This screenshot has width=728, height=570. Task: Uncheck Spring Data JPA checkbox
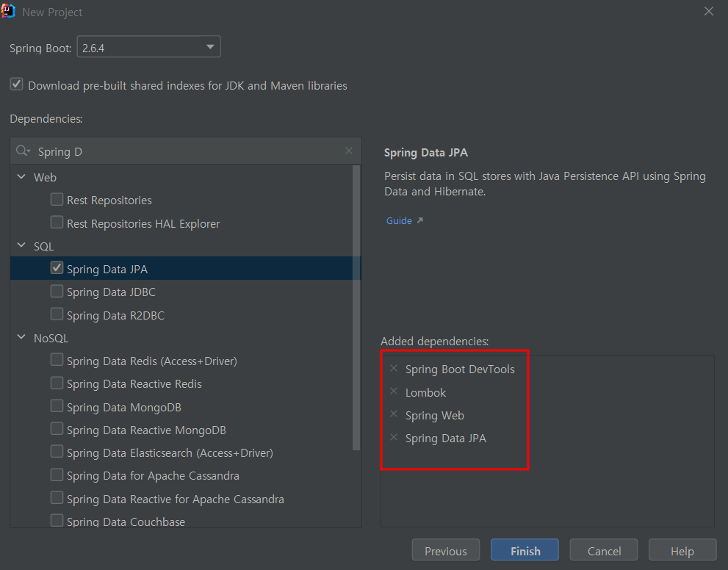(x=57, y=268)
